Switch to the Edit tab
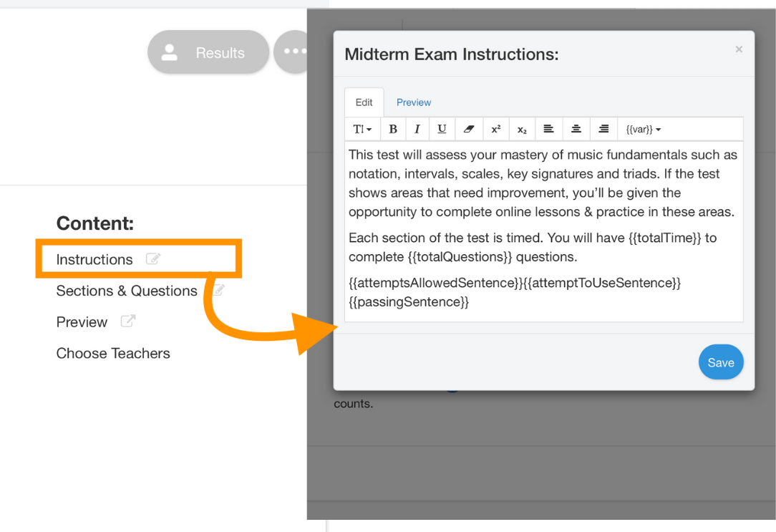This screenshot has width=776, height=532. [364, 102]
